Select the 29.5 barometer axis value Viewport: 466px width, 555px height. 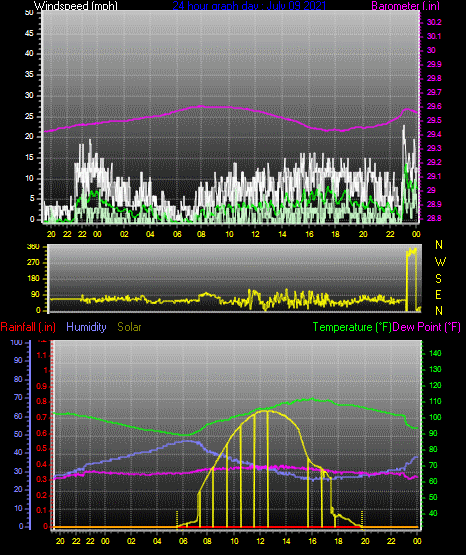[434, 121]
